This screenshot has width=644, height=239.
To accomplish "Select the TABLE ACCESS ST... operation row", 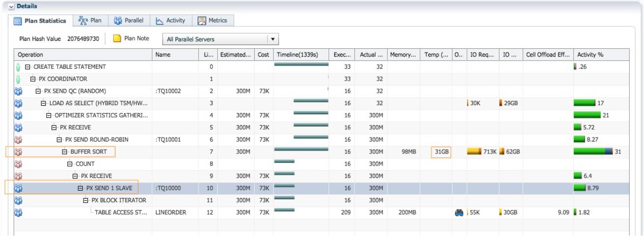I will pyautogui.click(x=322, y=212).
